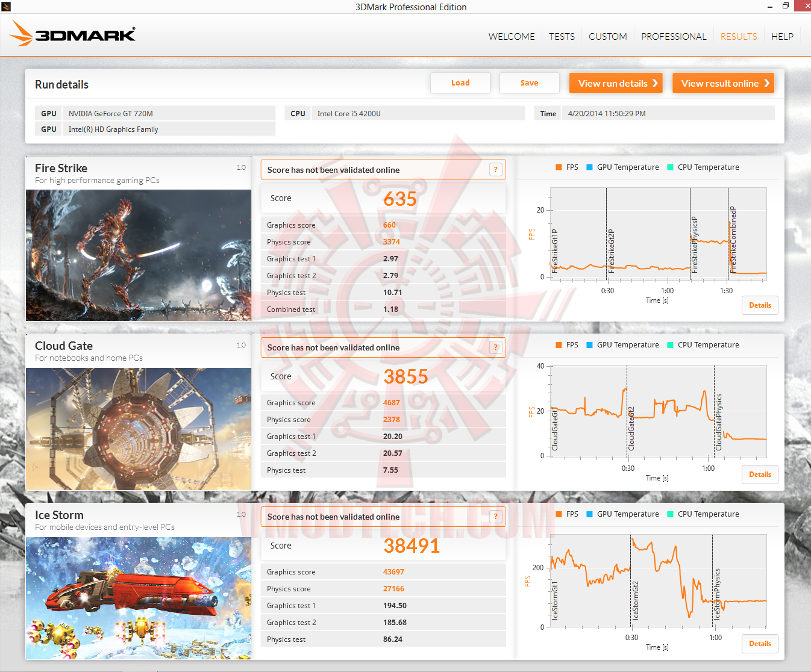Click the Fire Strike FPS chart
The width and height of the screenshot is (811, 672).
pos(658,234)
